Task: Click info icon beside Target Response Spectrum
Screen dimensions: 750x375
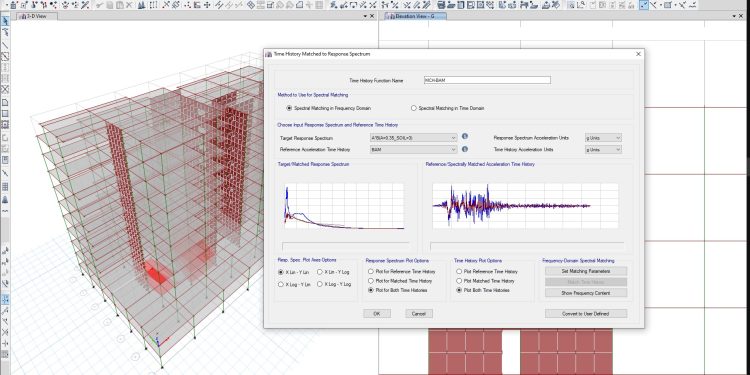Action: (465, 137)
